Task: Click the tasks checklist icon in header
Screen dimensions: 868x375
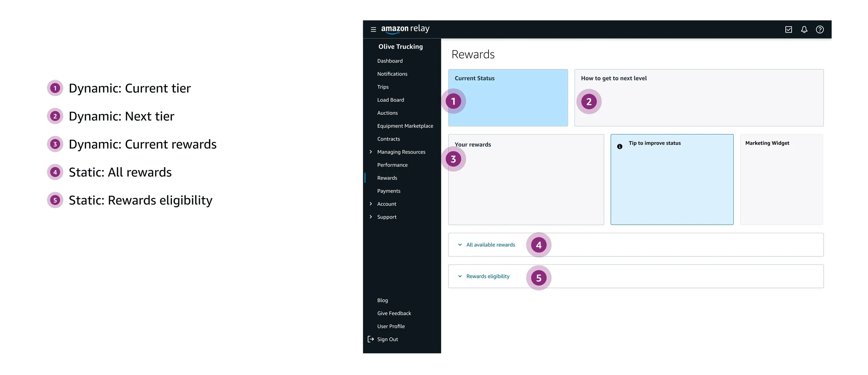Action: pyautogui.click(x=788, y=29)
